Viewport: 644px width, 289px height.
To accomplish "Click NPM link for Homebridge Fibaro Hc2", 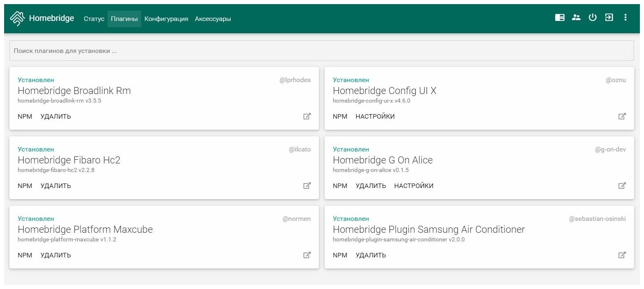I will point(25,186).
